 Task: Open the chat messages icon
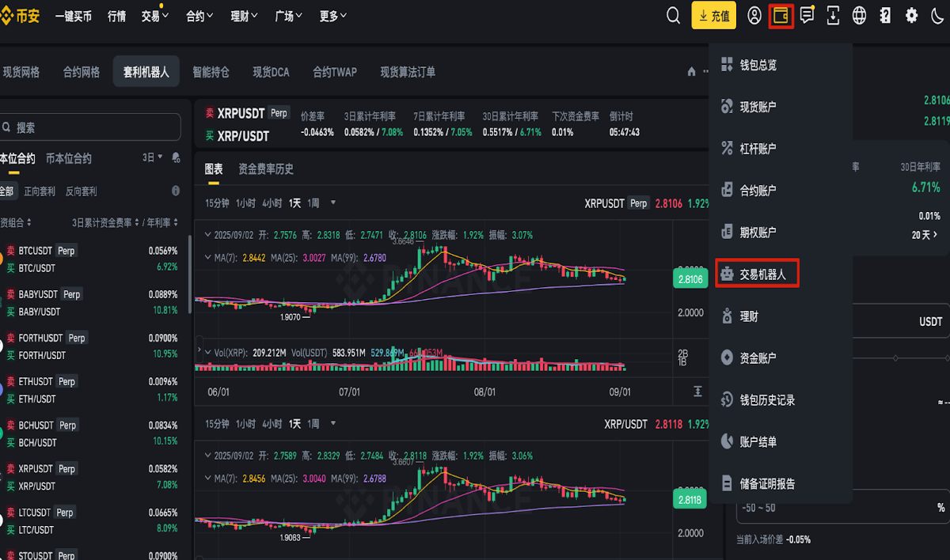[807, 15]
